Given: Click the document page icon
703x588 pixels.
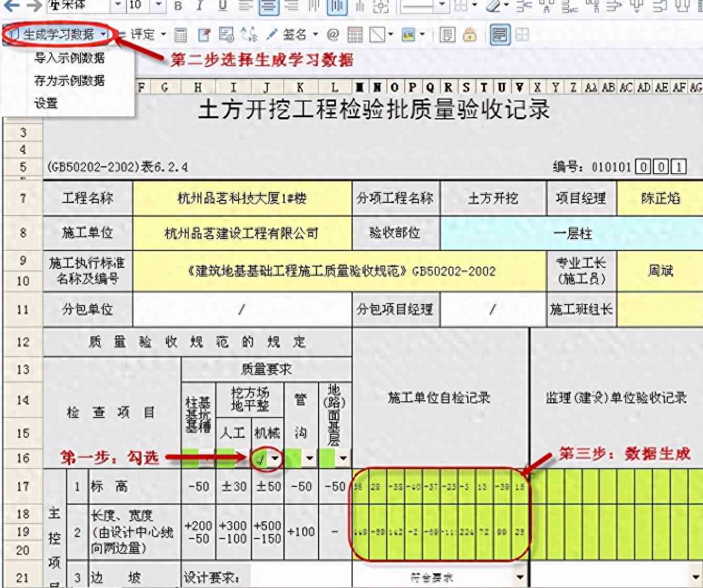Looking at the screenshot, I should [x=447, y=35].
